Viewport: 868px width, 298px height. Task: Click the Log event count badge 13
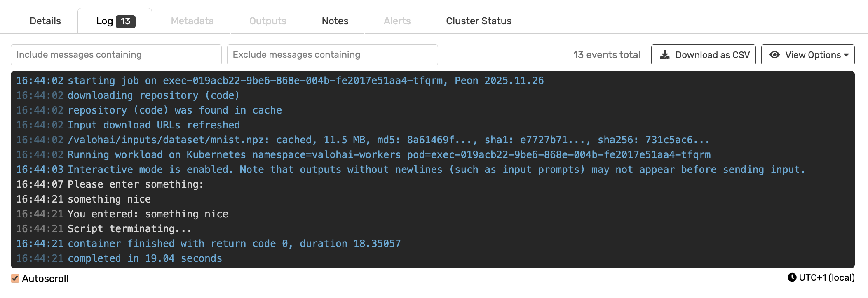point(126,21)
